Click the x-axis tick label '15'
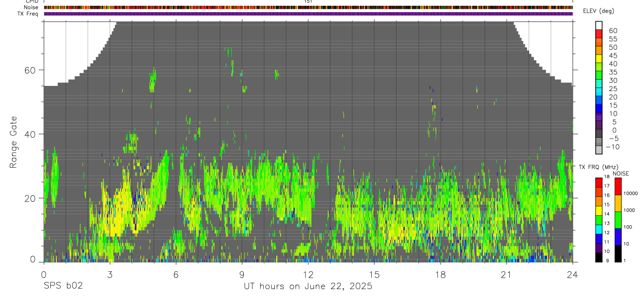The image size is (644, 297). [374, 274]
